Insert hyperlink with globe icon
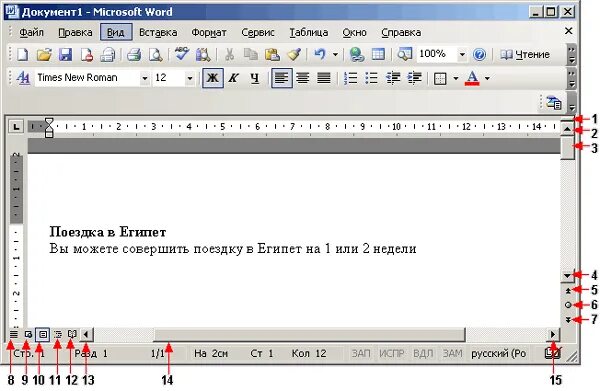 pyautogui.click(x=357, y=54)
